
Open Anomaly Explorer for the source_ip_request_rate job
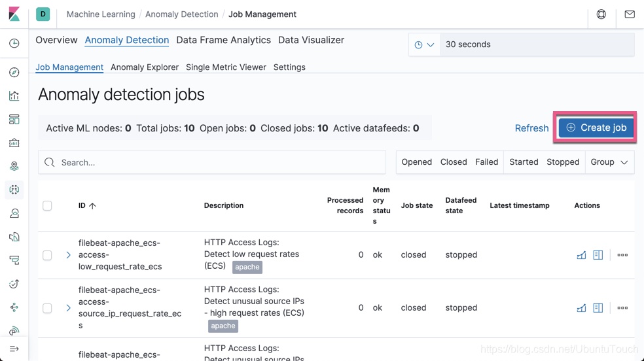598,308
